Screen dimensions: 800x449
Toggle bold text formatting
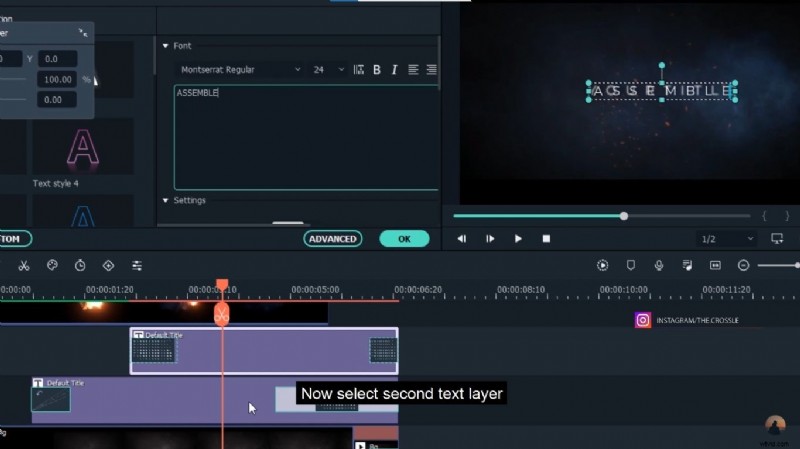pos(377,70)
